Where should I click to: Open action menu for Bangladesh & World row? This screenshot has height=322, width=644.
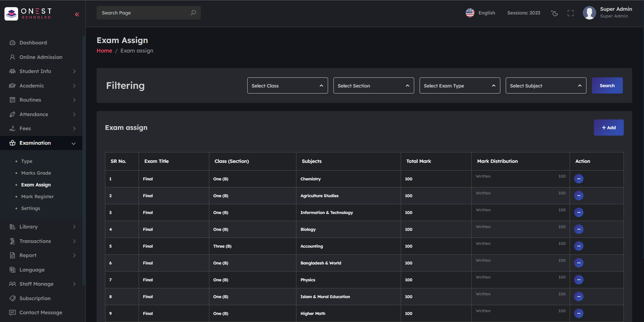click(579, 263)
